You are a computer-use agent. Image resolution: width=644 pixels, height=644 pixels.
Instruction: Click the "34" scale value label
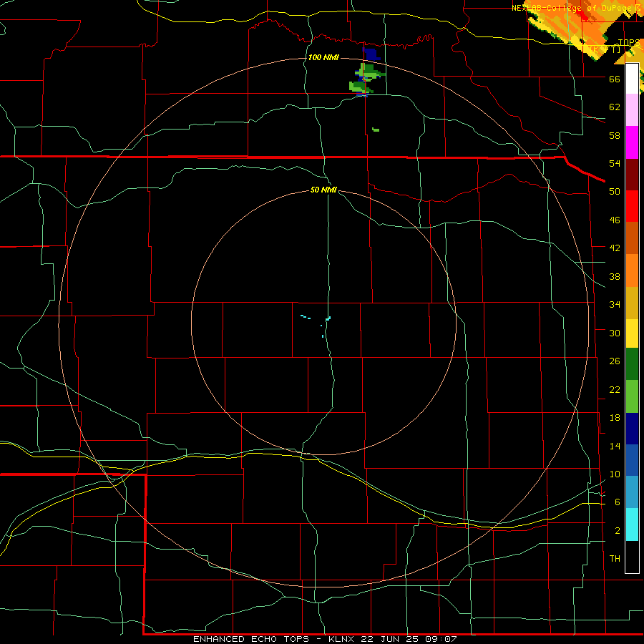point(615,305)
